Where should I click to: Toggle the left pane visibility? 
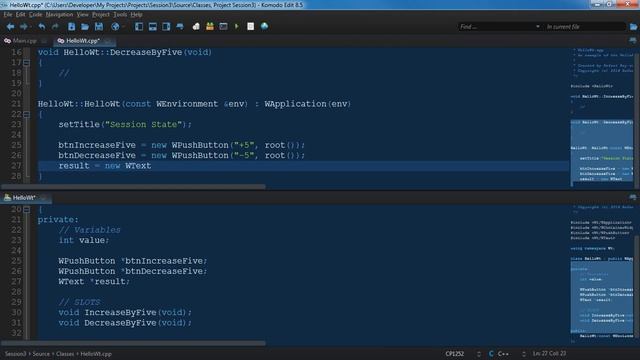point(139,27)
